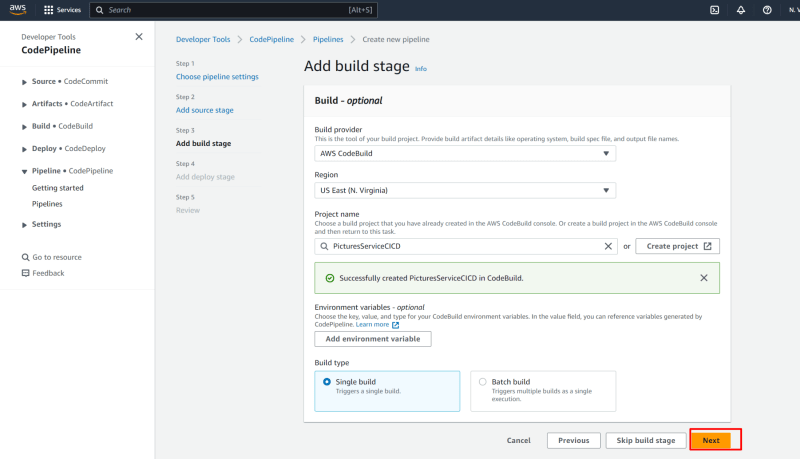Screen dimensions: 800x459
Task: Click the orange Next button
Action: pyautogui.click(x=711, y=440)
